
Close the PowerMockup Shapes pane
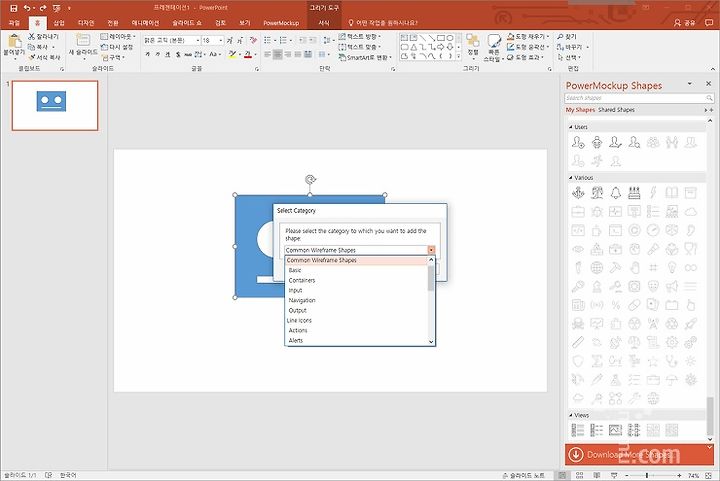pyautogui.click(x=709, y=84)
